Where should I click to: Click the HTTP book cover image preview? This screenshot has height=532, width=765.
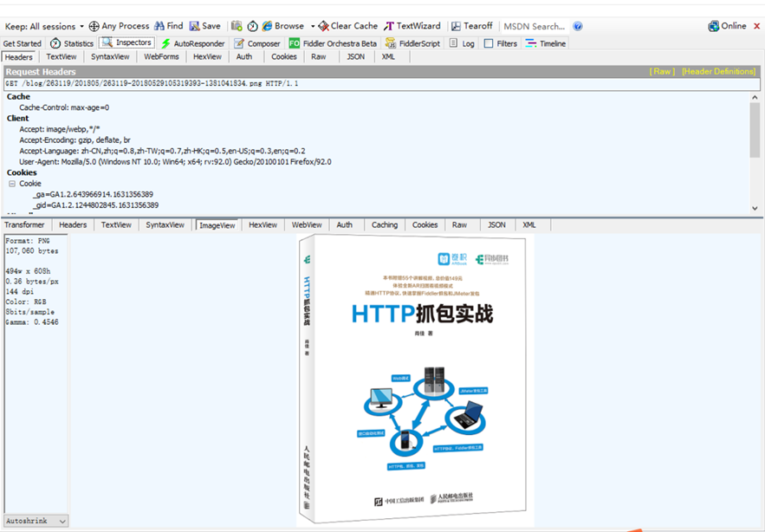tap(415, 380)
